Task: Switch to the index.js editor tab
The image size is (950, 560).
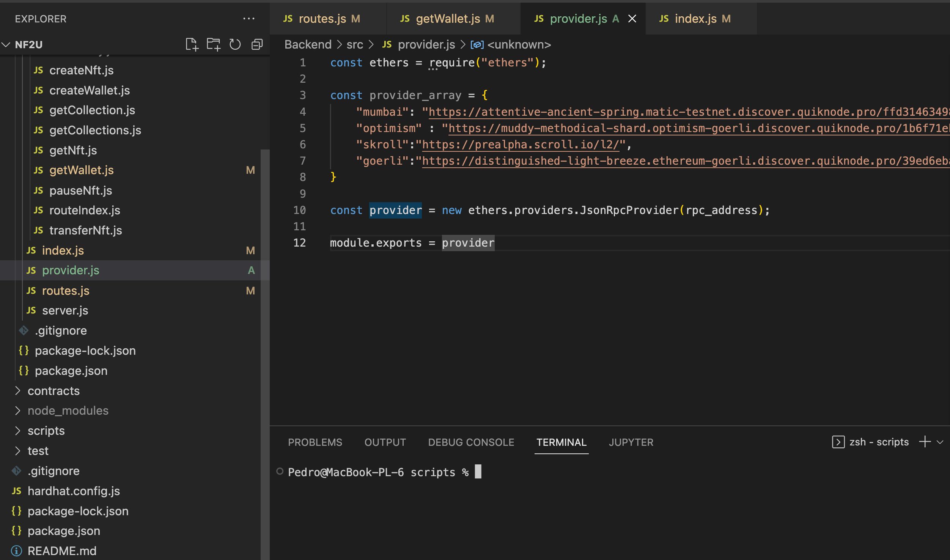Action: point(701,19)
